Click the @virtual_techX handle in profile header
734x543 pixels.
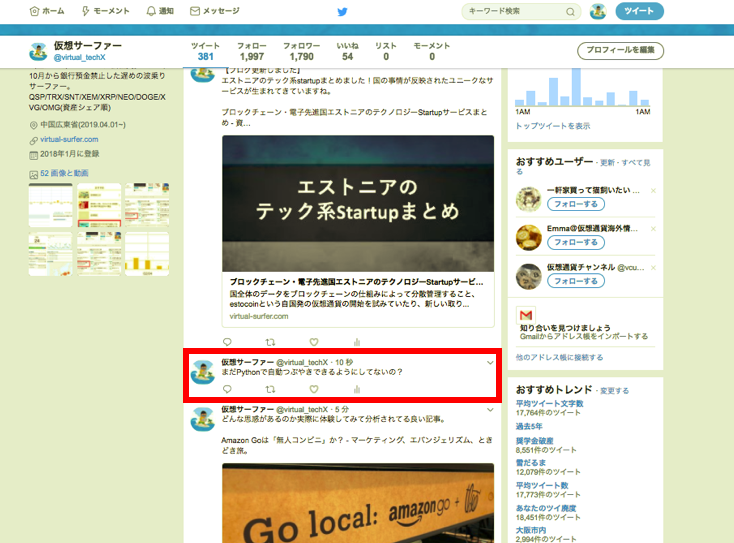coord(80,57)
